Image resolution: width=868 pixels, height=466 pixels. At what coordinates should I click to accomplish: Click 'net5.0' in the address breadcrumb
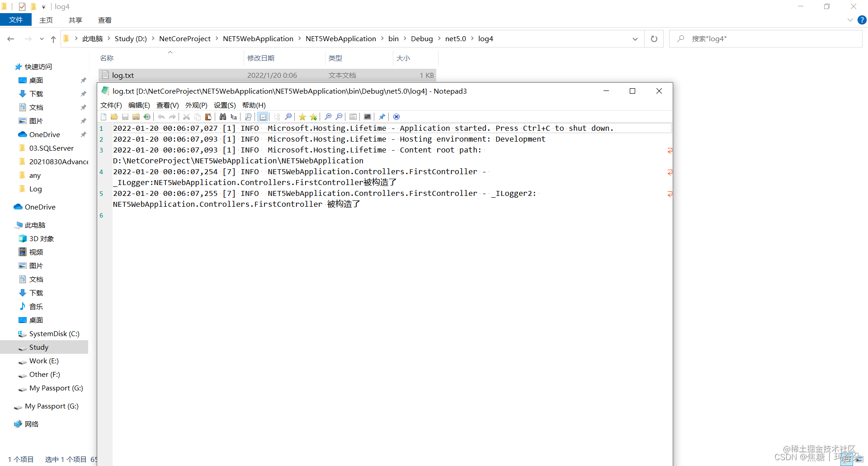(x=455, y=38)
